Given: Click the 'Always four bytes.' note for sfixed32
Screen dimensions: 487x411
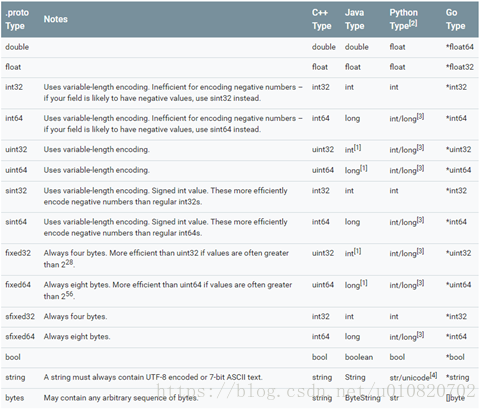Looking at the screenshot, I should (x=75, y=316).
